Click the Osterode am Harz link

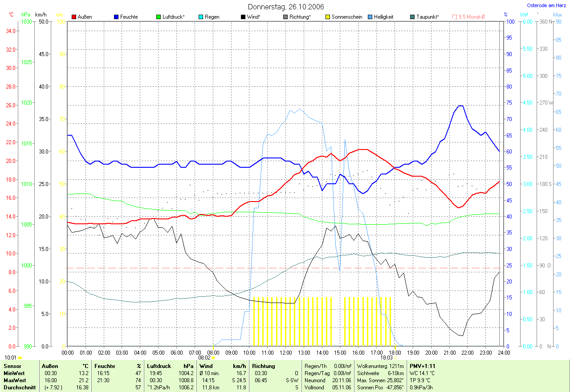point(547,5)
